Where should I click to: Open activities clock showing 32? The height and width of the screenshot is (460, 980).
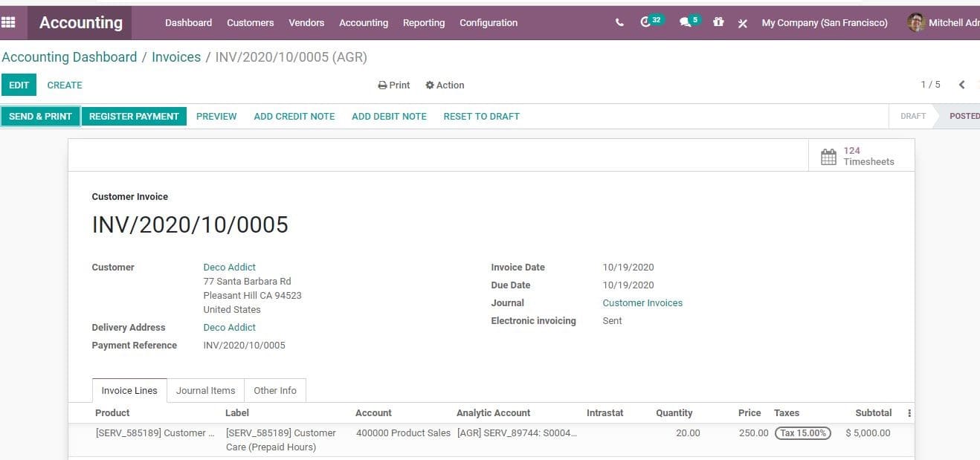pyautogui.click(x=648, y=22)
